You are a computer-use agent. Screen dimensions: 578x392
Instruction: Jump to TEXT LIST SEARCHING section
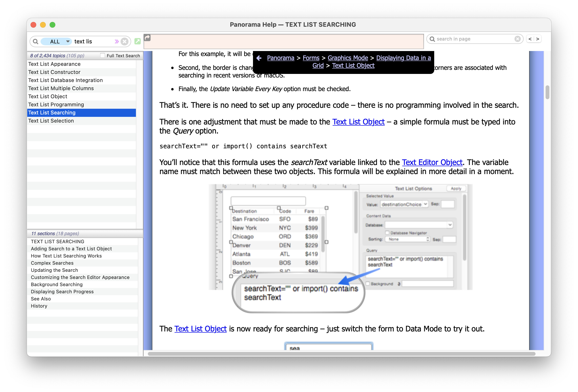click(x=82, y=242)
